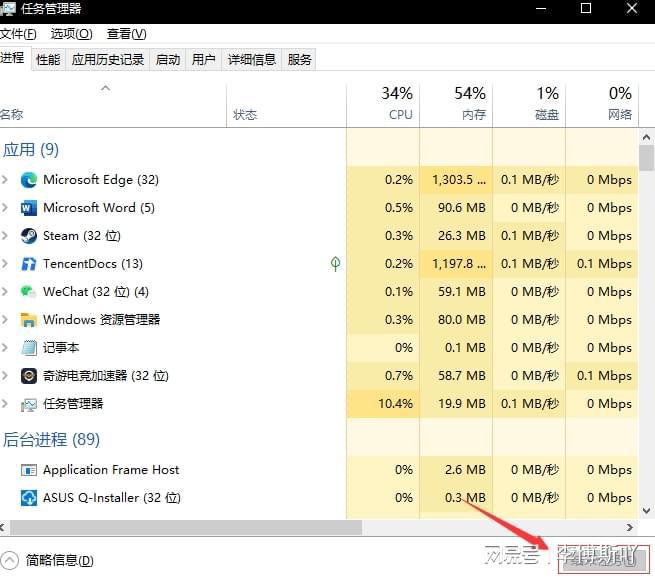This screenshot has height=578, width=655.
Task: Click the 80.0 MB memory cell
Action: 456,320
